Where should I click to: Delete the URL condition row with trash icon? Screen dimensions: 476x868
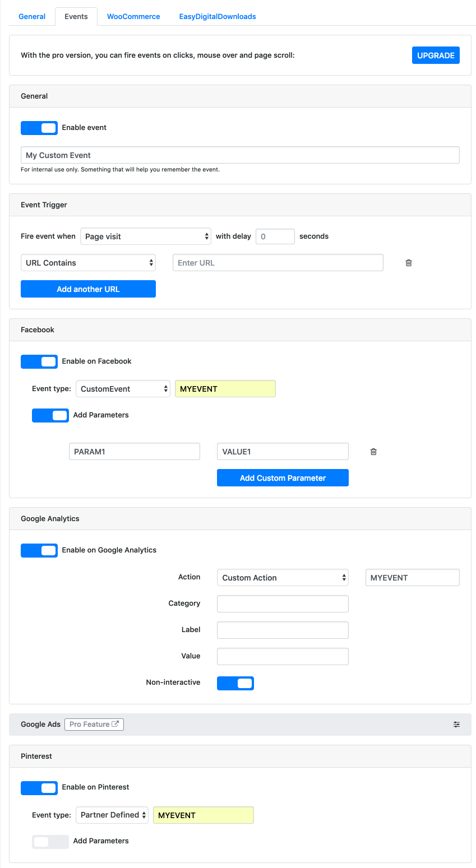click(x=409, y=263)
